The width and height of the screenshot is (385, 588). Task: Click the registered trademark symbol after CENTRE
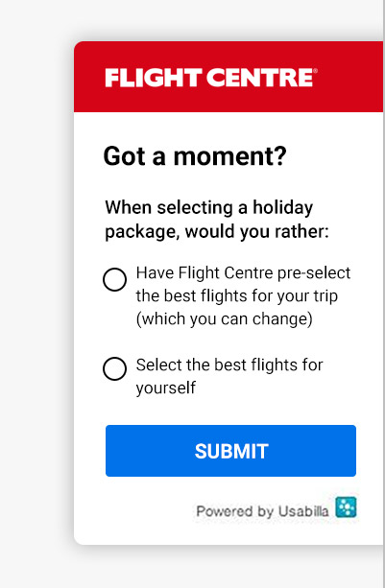tap(316, 70)
